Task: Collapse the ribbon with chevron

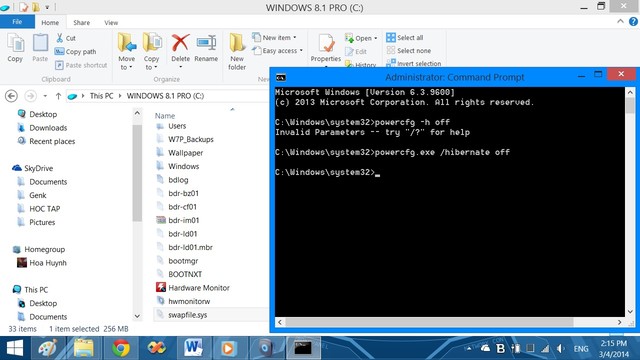Action: pos(620,21)
